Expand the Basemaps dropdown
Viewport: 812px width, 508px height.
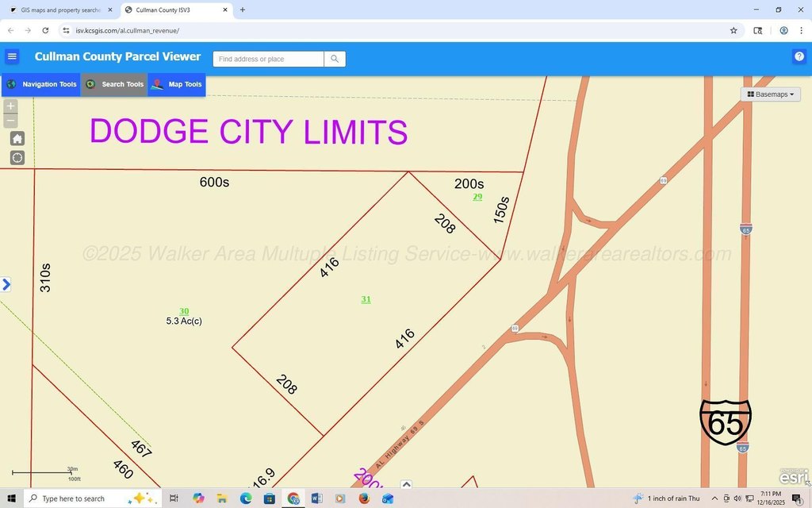coord(770,94)
